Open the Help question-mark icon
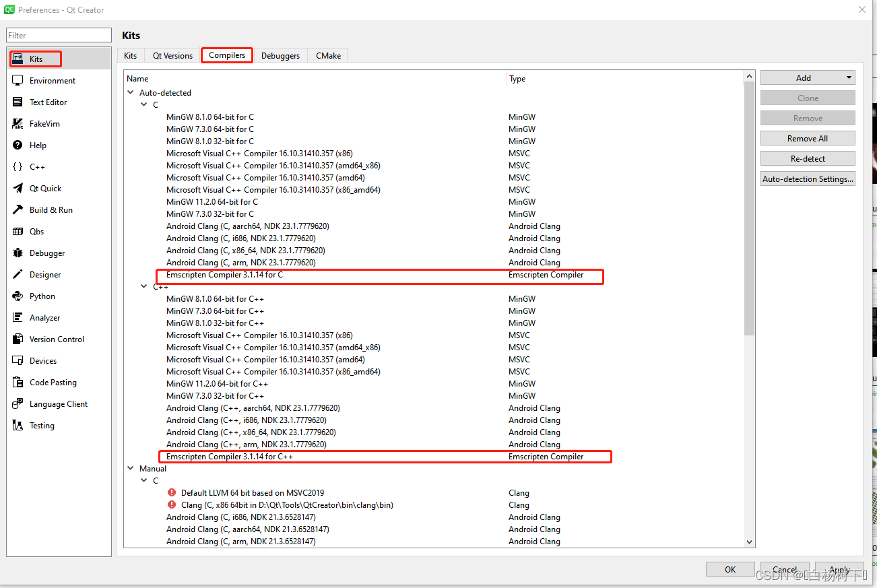877x588 pixels. pyautogui.click(x=18, y=145)
